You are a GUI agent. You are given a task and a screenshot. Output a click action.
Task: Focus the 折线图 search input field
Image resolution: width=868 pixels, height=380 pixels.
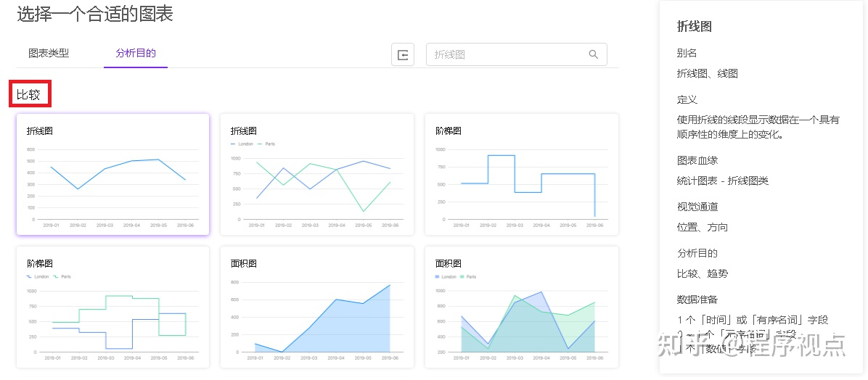pos(508,54)
